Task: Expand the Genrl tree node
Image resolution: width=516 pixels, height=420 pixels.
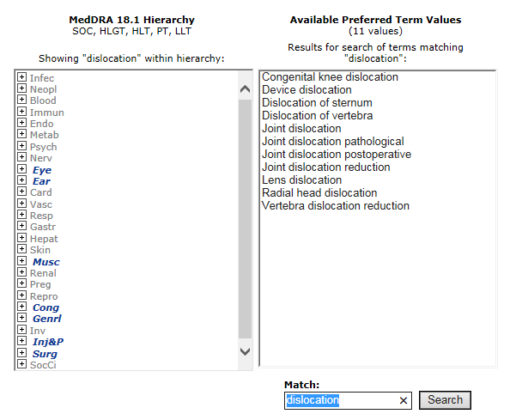Action: [21, 319]
